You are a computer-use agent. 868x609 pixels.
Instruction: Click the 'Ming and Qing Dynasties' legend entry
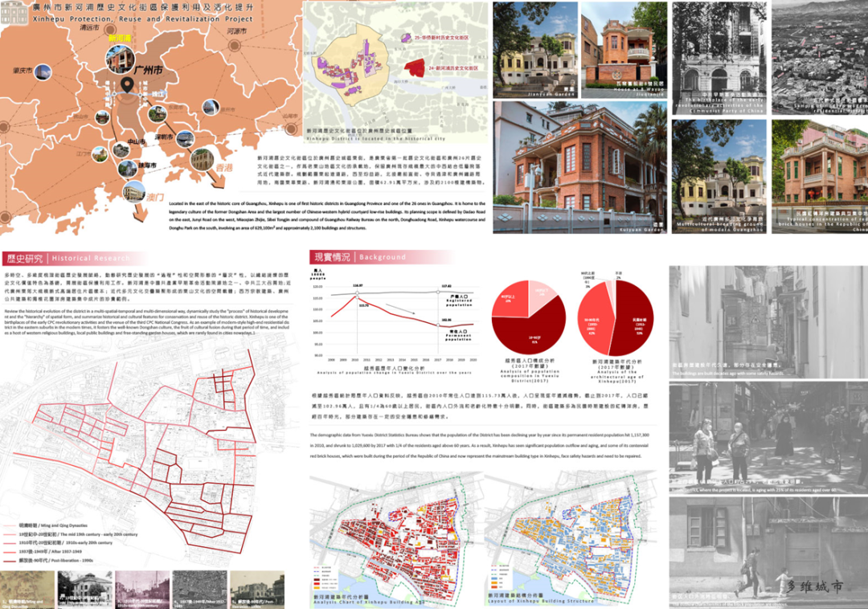[x=45, y=525]
